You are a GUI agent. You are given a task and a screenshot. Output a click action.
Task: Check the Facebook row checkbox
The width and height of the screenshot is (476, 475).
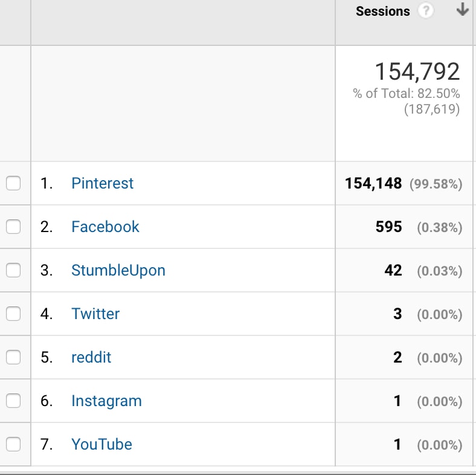coord(13,227)
